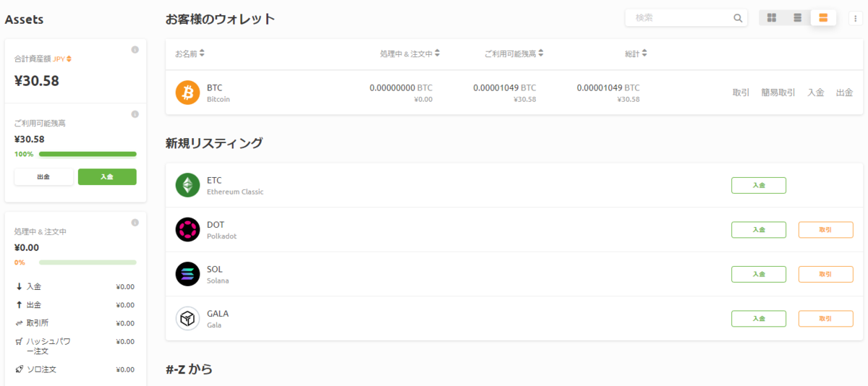Select the orange wide-row view toggle
This screenshot has height=386, width=868.
pos(823,18)
